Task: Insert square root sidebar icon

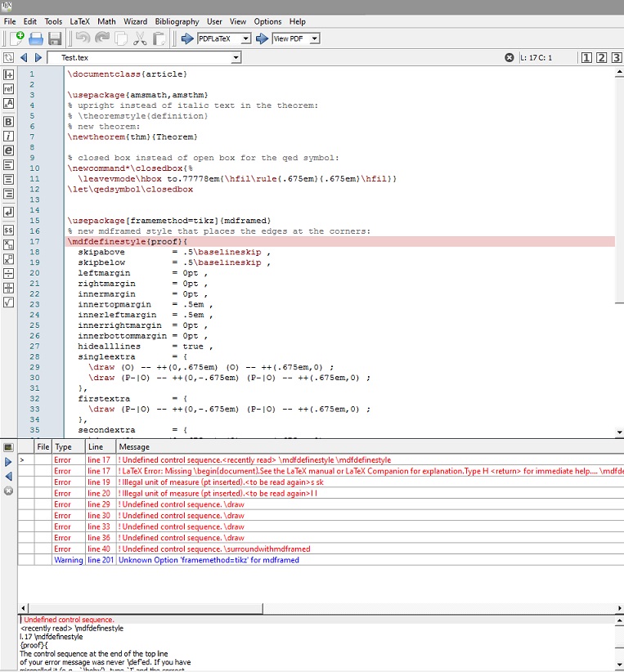Action: tap(8, 302)
